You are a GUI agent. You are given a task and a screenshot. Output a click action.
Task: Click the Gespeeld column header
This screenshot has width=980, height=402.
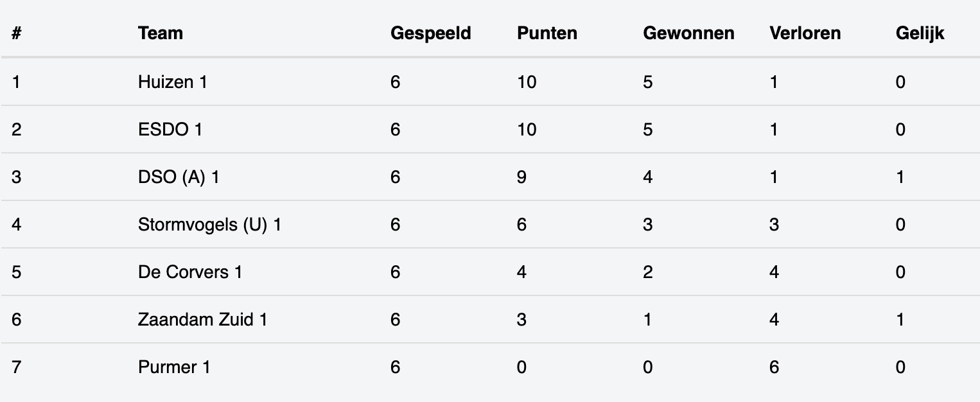tap(431, 33)
